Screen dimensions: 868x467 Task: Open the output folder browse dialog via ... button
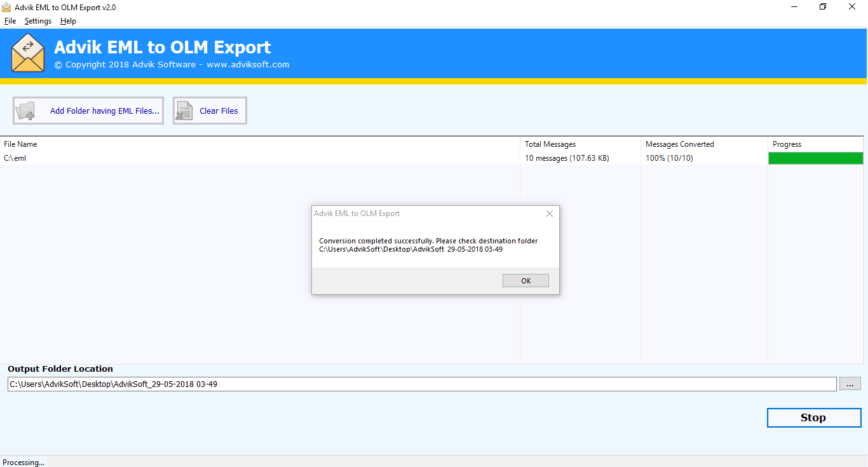tap(850, 383)
